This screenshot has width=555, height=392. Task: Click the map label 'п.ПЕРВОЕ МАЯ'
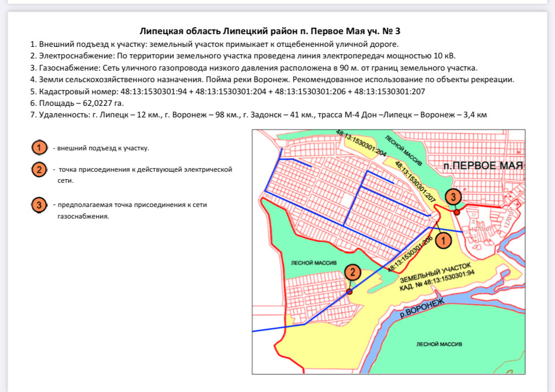[x=483, y=166]
